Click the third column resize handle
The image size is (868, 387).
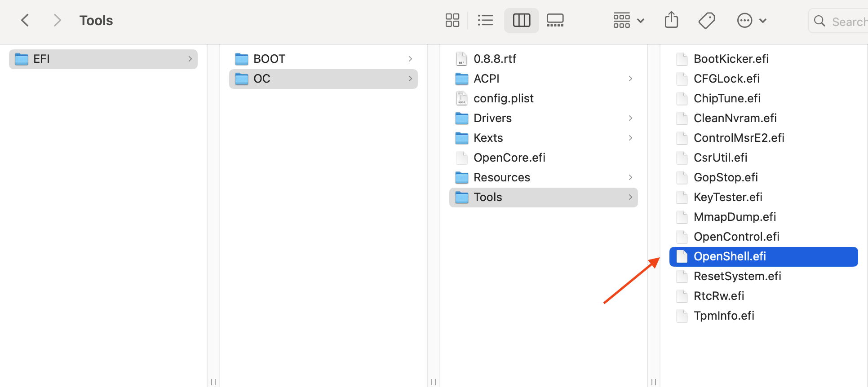(x=654, y=382)
